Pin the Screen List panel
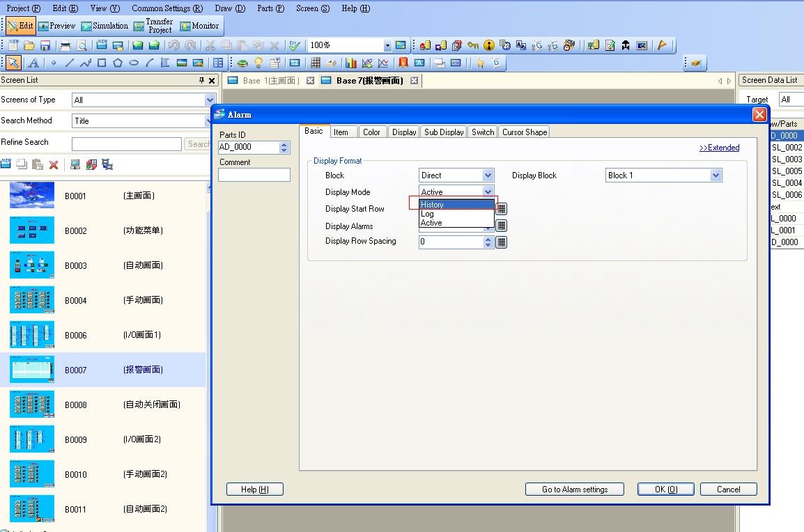The height and width of the screenshot is (532, 804). click(x=202, y=81)
